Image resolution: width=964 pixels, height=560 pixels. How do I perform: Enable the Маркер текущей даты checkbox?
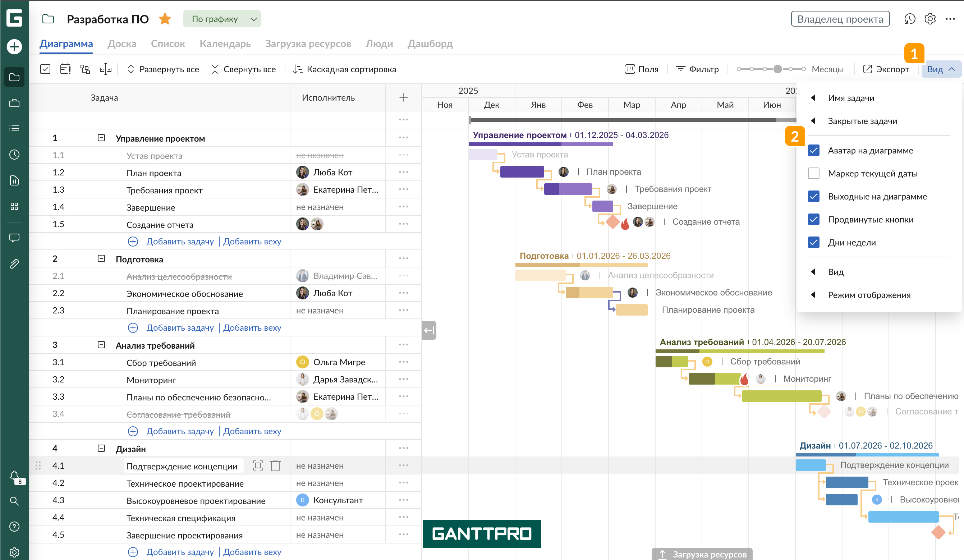click(813, 173)
